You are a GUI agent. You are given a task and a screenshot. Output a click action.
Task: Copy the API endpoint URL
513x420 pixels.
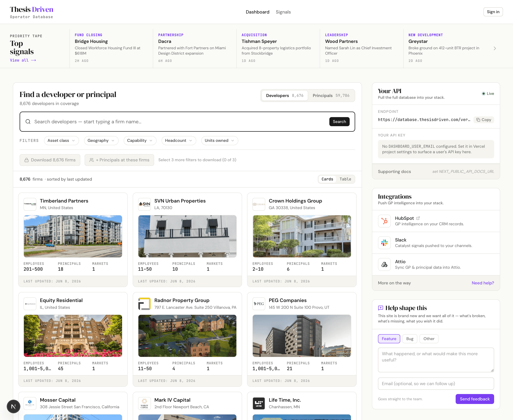484,120
